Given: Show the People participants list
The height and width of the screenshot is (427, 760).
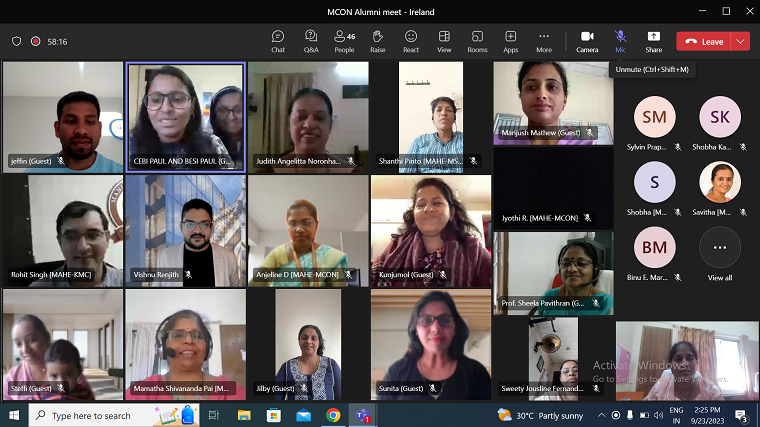Looking at the screenshot, I should [x=344, y=40].
